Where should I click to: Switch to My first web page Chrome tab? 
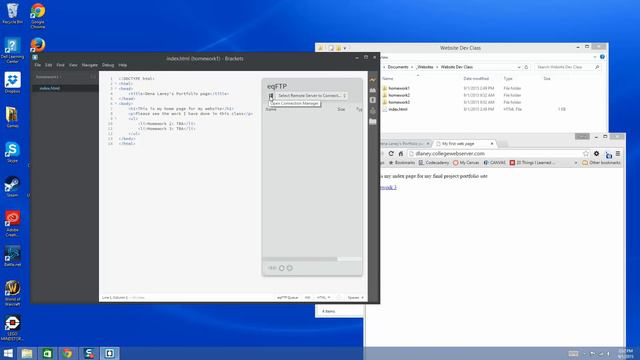point(465,144)
